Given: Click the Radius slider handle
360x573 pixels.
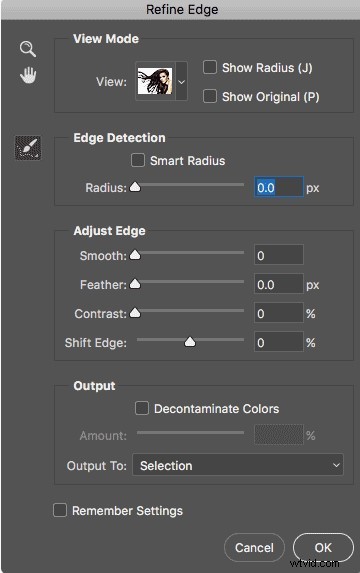Looking at the screenshot, I should pos(135,187).
